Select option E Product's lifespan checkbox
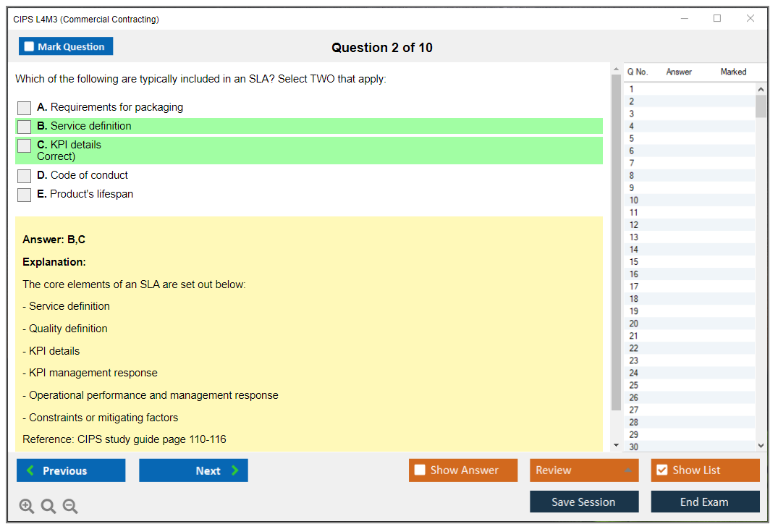 click(x=25, y=195)
